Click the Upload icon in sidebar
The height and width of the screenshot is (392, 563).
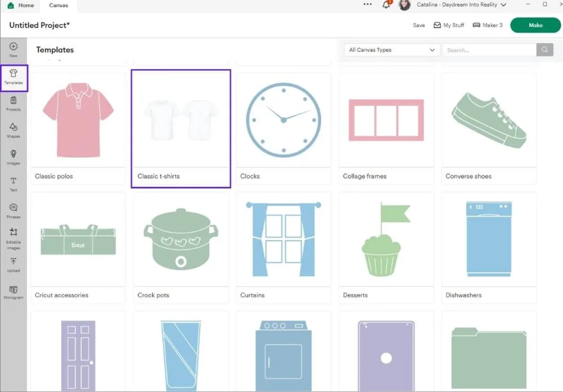pyautogui.click(x=14, y=265)
